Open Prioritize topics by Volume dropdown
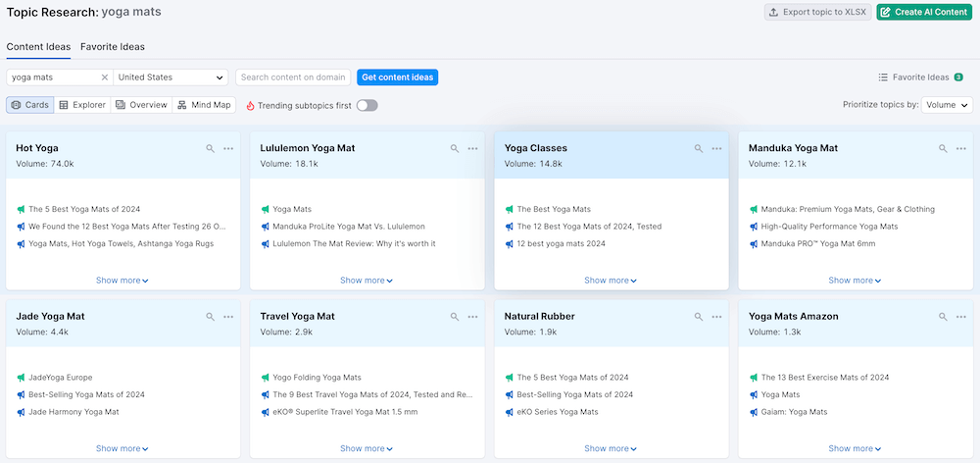 (946, 105)
